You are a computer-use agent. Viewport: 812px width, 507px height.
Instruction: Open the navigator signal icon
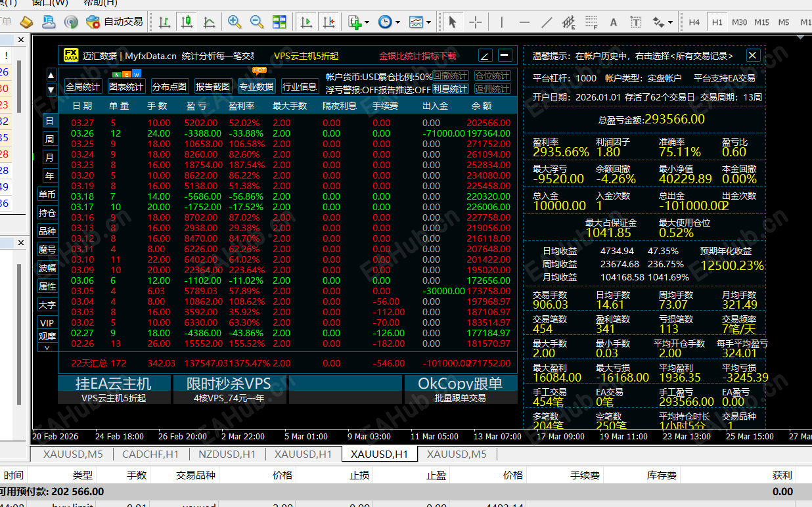coord(71,22)
